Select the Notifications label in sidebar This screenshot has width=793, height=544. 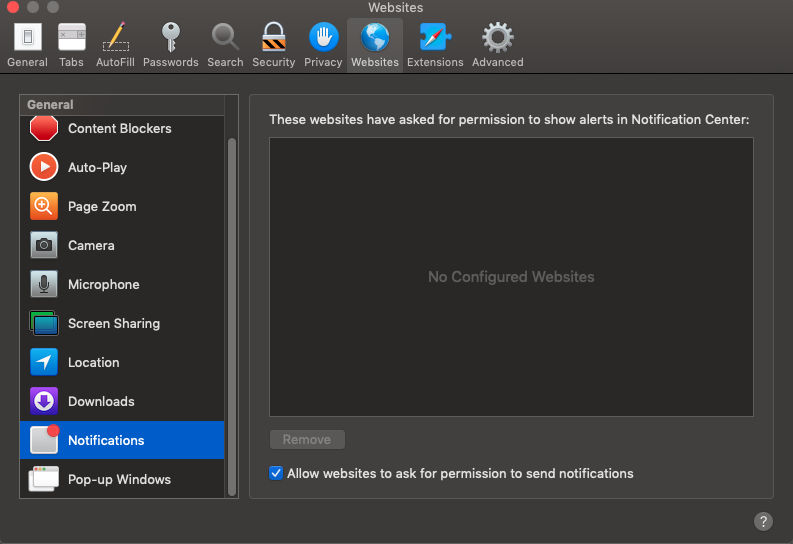tap(106, 440)
